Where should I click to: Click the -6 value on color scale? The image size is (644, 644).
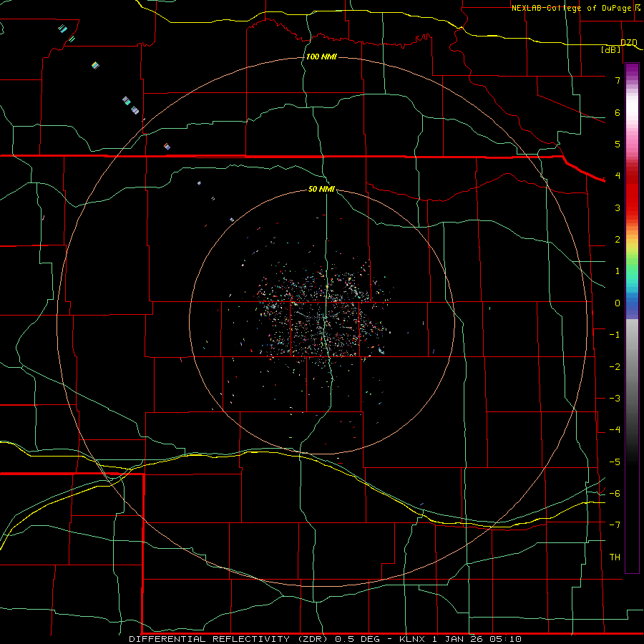(x=615, y=494)
